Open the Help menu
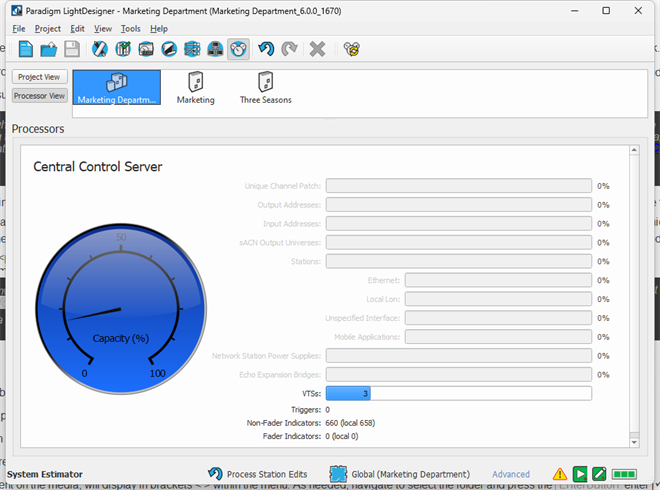The width and height of the screenshot is (660, 490). 159,29
